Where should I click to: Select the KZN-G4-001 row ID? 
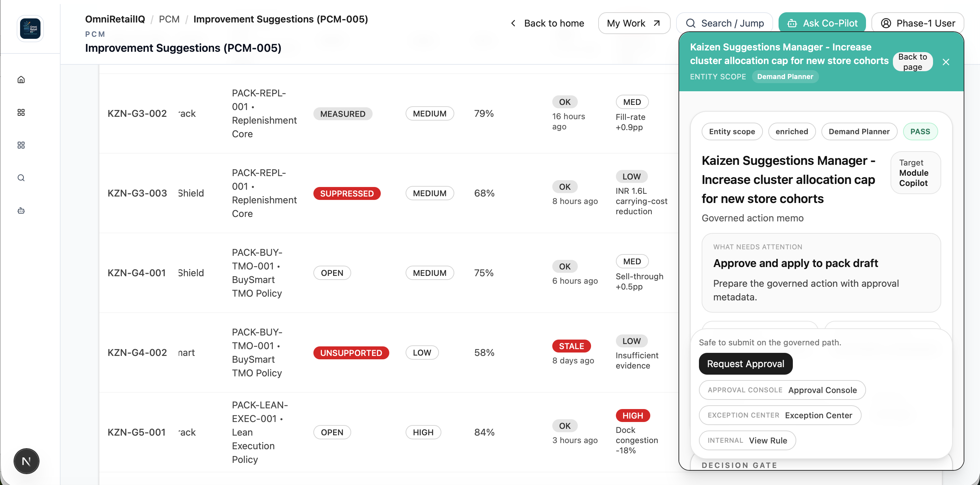pyautogui.click(x=136, y=272)
